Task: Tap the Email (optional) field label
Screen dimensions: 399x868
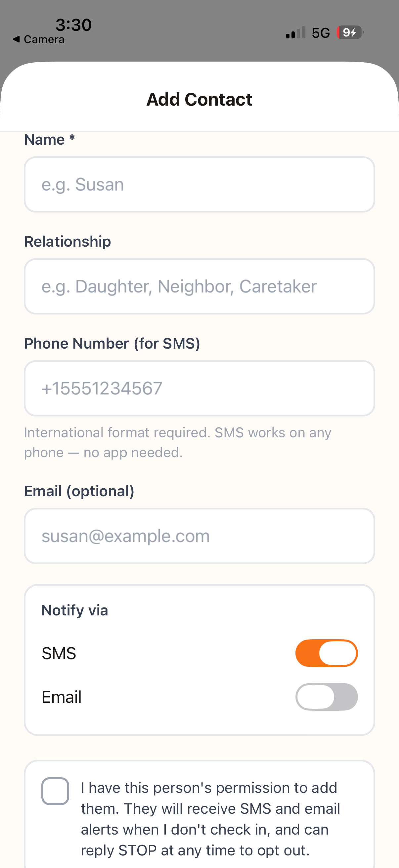Action: tap(79, 491)
